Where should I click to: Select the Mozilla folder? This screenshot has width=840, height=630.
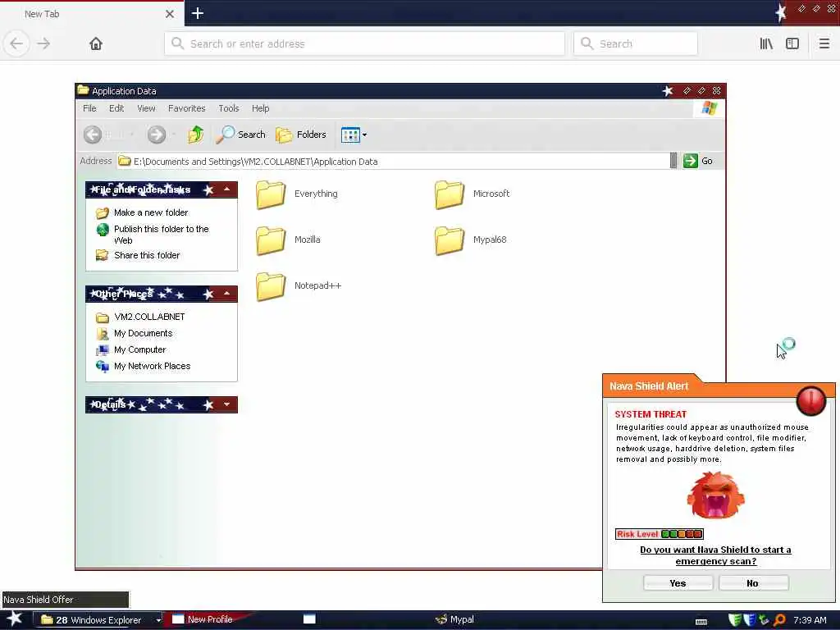click(x=288, y=240)
